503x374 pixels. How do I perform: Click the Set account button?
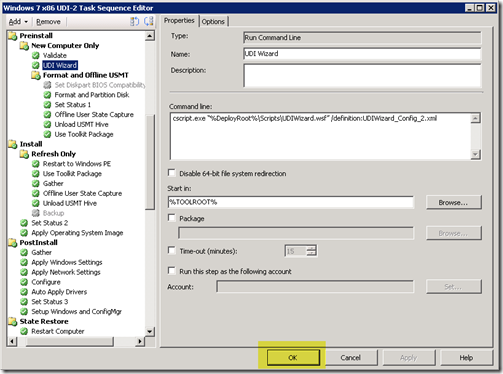[454, 287]
